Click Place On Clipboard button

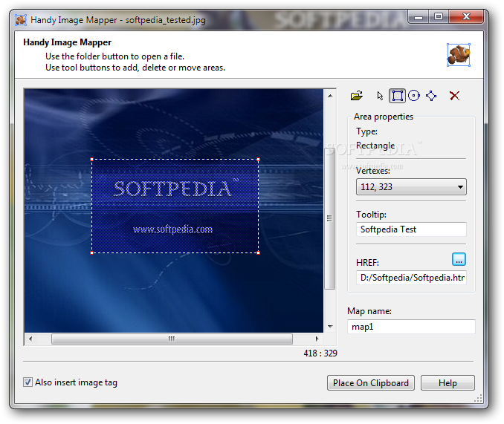pos(371,383)
